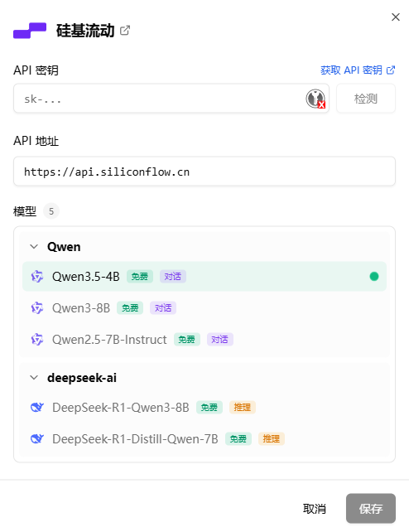
Task: Focus the API 地址 input field
Action: coord(204,172)
